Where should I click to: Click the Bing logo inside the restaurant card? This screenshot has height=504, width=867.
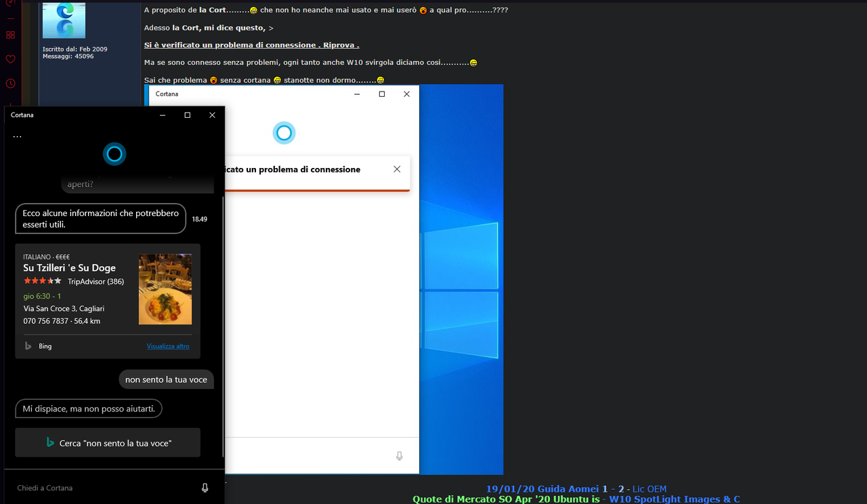coord(28,346)
